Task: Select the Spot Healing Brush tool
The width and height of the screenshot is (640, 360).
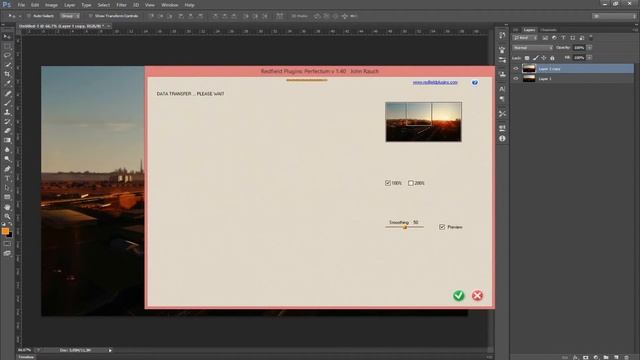Action: click(7, 93)
